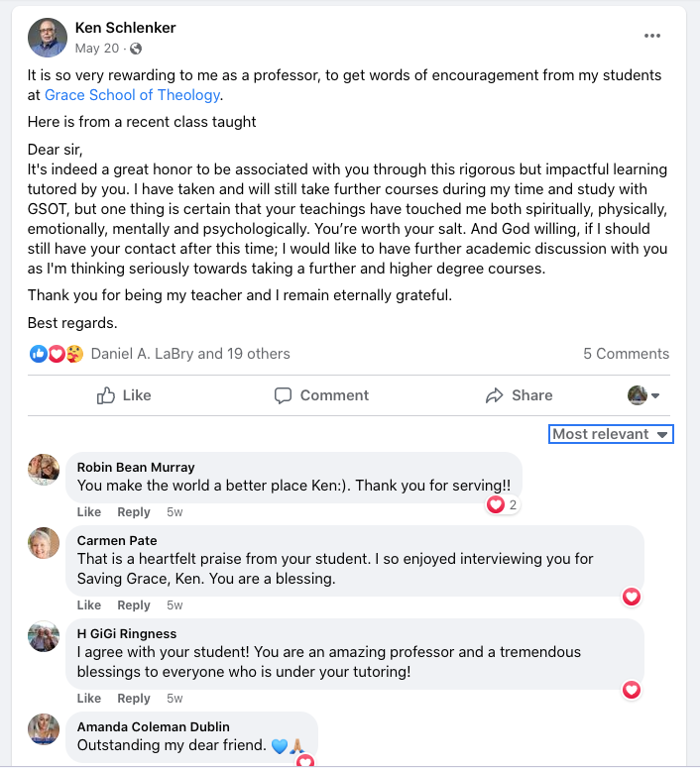Image resolution: width=700 pixels, height=768 pixels.
Task: Reply to H GiGi Ringness's comment
Action: 133,698
